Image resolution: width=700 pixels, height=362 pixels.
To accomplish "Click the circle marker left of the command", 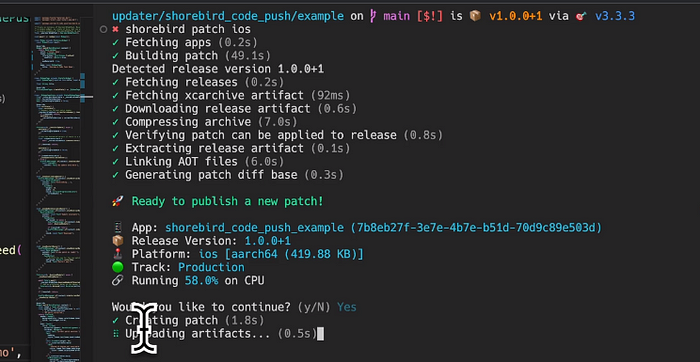I will (104, 29).
